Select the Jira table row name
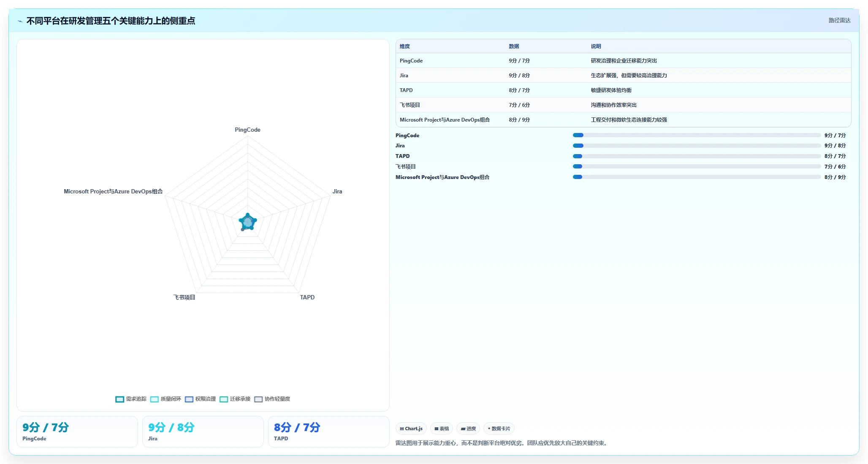Viewport: 868px width, 464px height. (404, 76)
